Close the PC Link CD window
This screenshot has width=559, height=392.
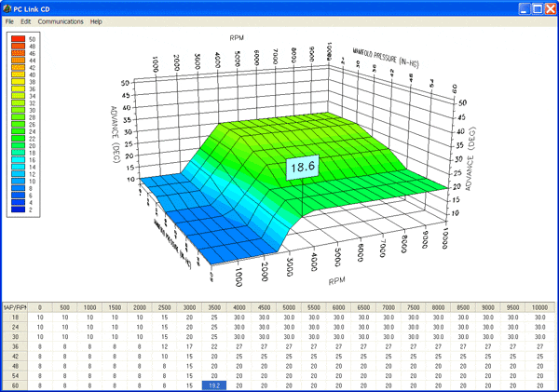pos(550,7)
